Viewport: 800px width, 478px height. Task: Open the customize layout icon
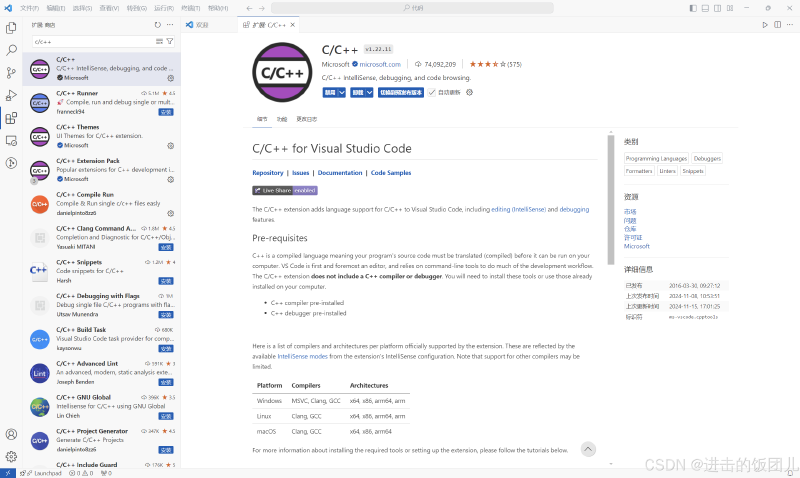730,8
